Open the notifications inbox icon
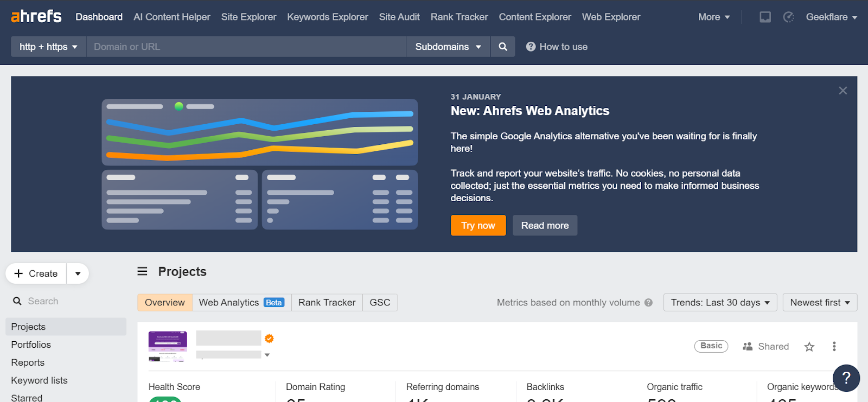The image size is (868, 402). tap(765, 17)
